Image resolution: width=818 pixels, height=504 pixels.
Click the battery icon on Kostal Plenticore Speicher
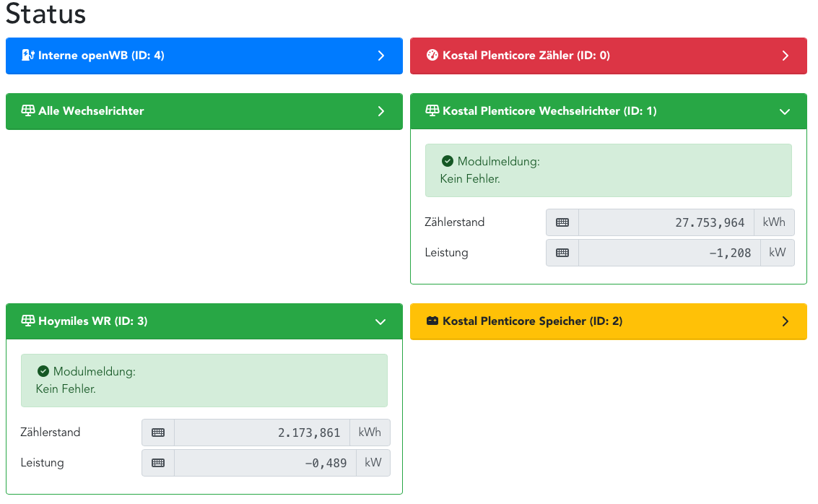[x=432, y=321]
